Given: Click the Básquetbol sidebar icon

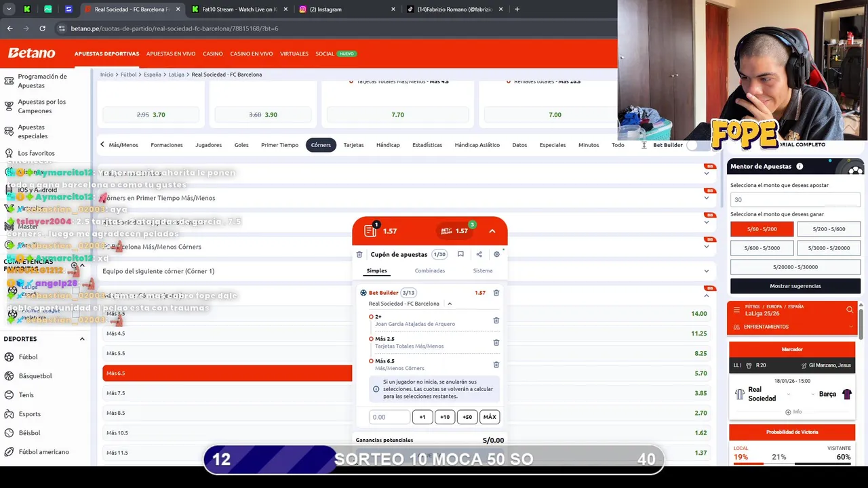Looking at the screenshot, I should click(x=9, y=376).
